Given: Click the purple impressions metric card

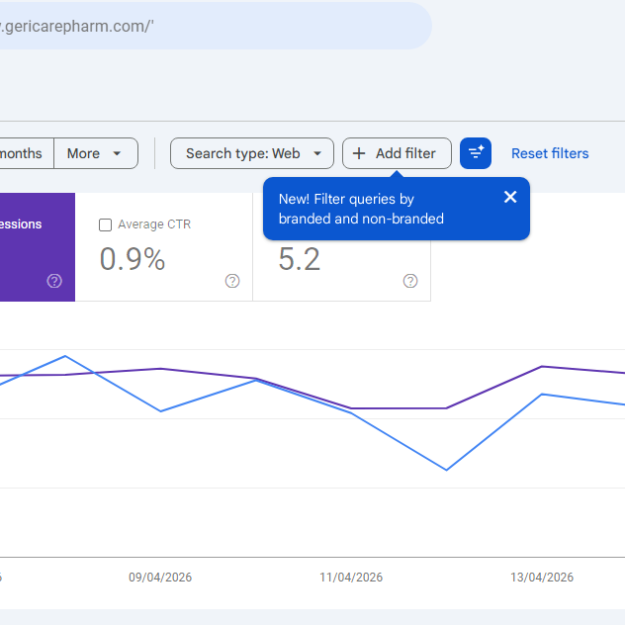Looking at the screenshot, I should [x=37, y=247].
